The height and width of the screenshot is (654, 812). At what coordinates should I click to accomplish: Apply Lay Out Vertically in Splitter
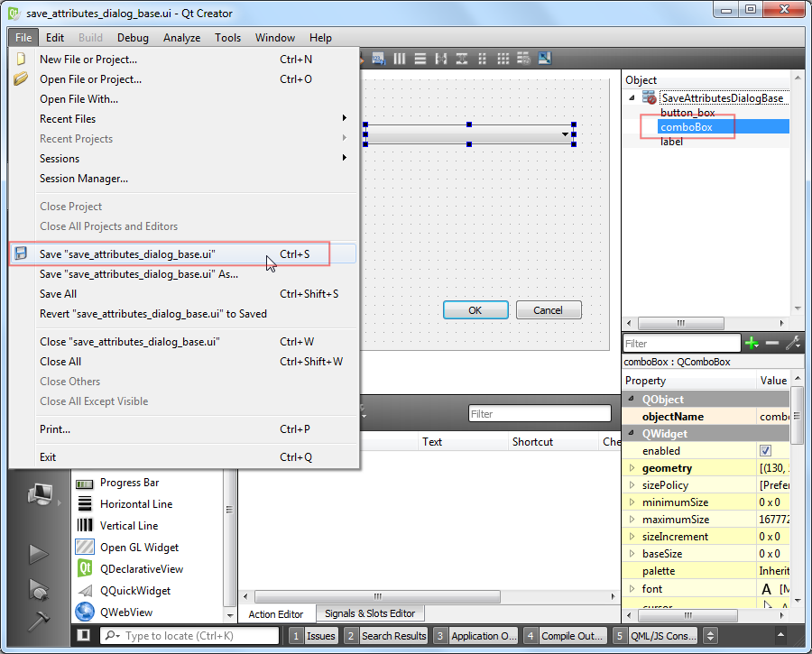point(461,59)
